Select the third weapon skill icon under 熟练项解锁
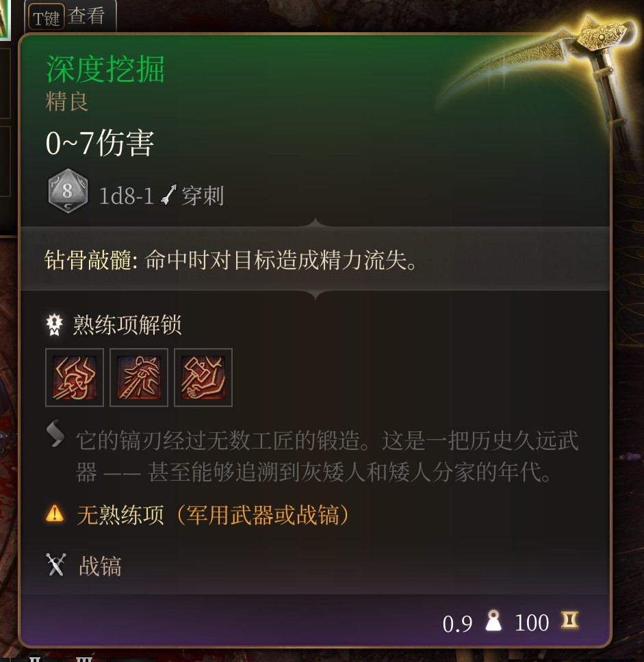The height and width of the screenshot is (662, 644). (x=203, y=378)
